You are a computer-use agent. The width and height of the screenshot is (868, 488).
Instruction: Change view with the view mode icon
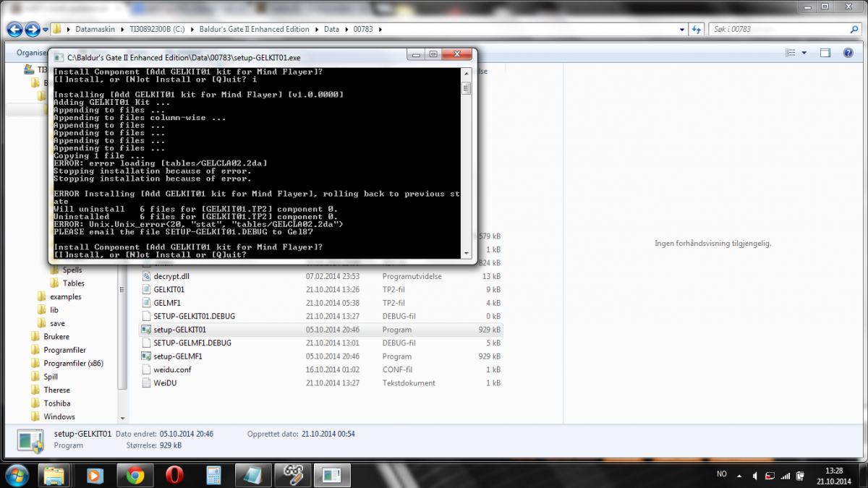pyautogui.click(x=791, y=53)
